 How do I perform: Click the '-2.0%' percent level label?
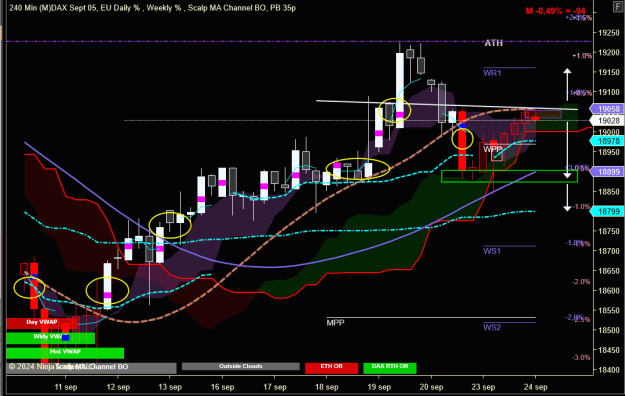coord(581,282)
